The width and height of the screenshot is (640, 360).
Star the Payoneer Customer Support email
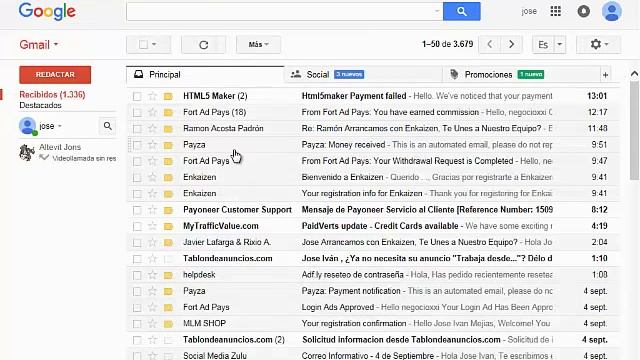pyautogui.click(x=152, y=210)
